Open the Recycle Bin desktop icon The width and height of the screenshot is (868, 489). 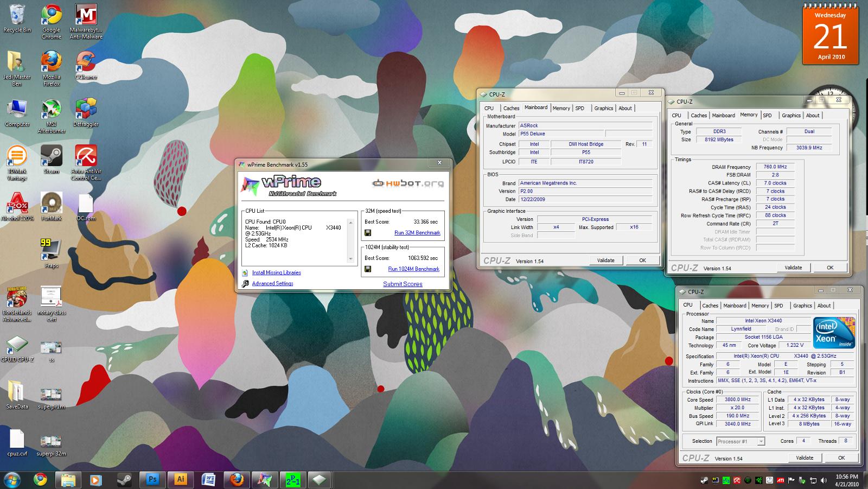click(17, 19)
